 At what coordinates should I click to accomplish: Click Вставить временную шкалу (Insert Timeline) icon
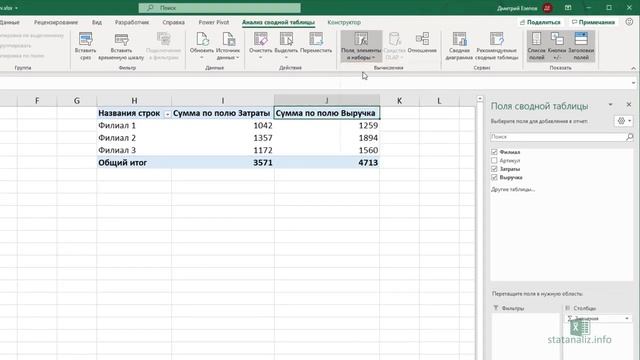click(121, 40)
